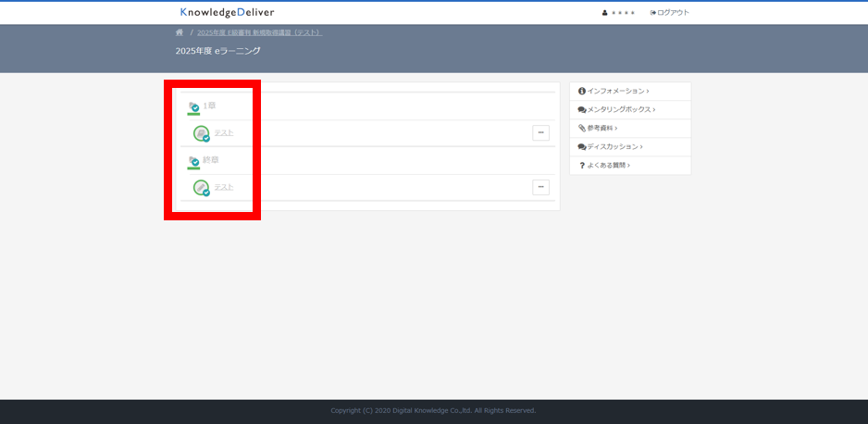Open the ディスカッション sidebar item

tap(614, 146)
